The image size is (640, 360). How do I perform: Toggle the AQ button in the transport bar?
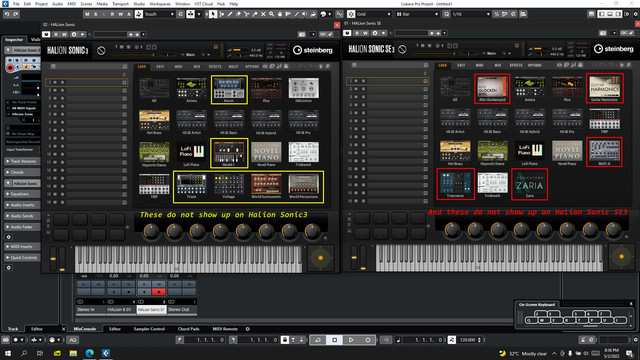72,340
